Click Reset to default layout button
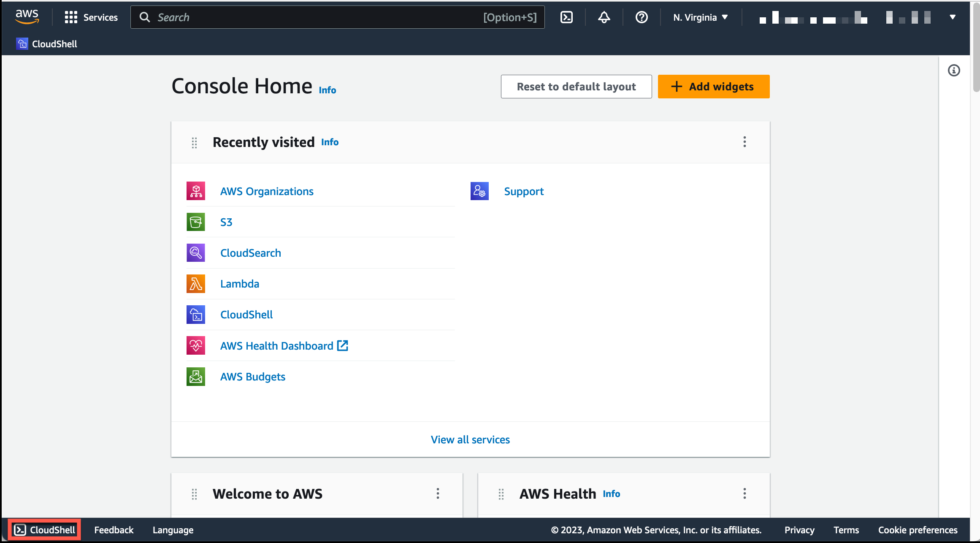The image size is (980, 543). pos(577,86)
